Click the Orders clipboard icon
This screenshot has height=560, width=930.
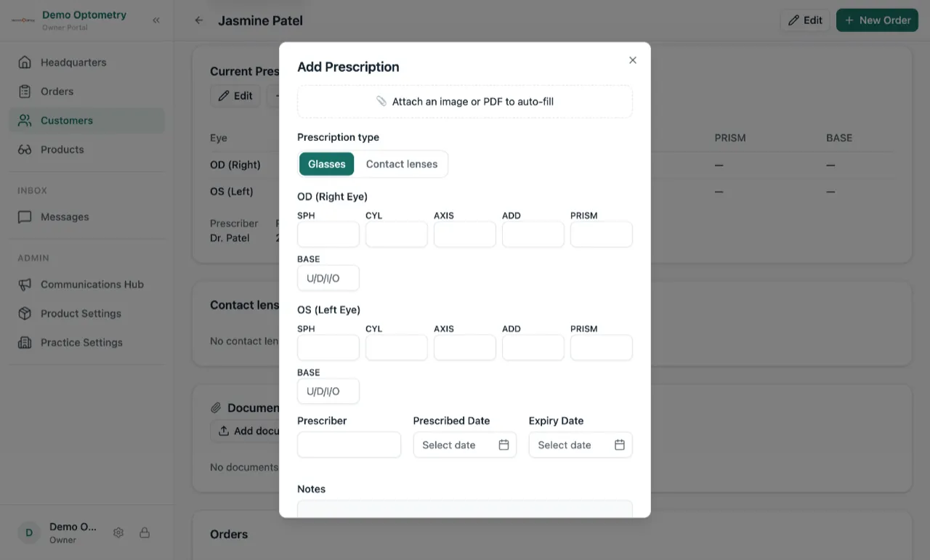(25, 92)
